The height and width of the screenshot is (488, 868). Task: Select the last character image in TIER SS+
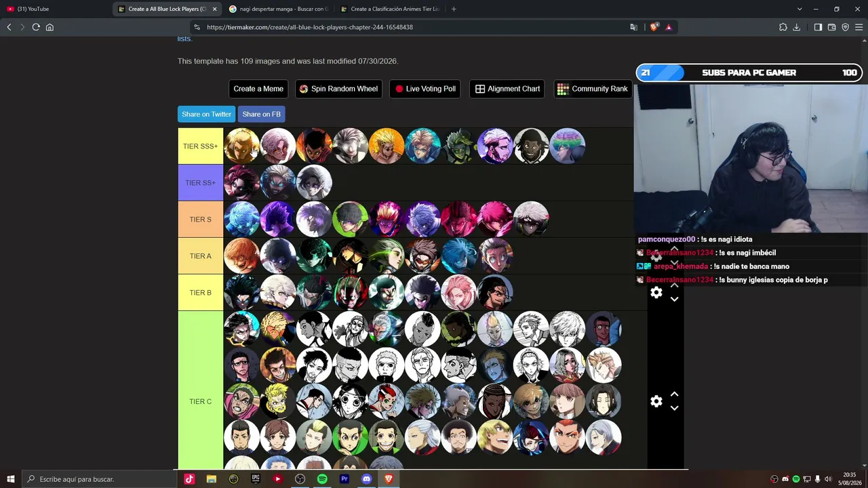[x=314, y=182]
